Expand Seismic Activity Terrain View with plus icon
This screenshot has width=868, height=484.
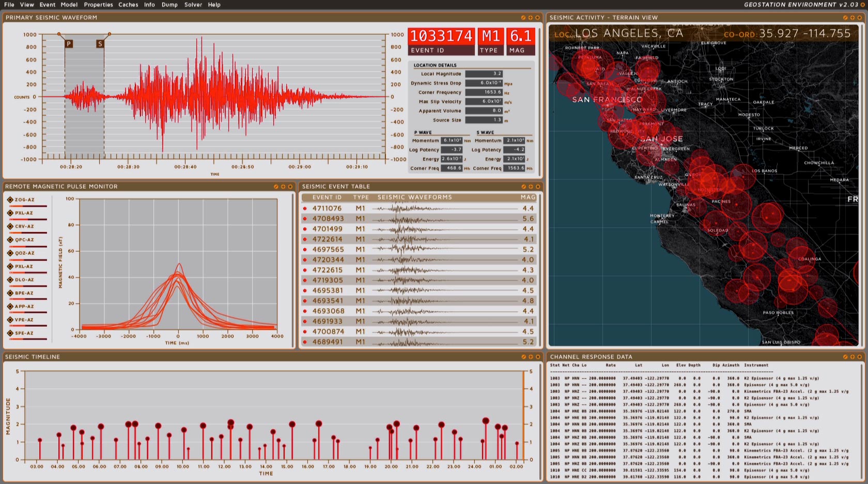coord(853,18)
